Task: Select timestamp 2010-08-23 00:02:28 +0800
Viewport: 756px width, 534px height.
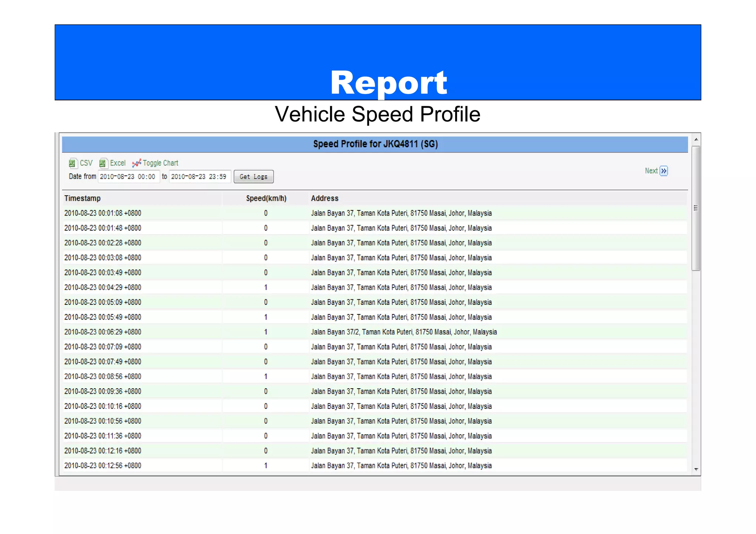Action: [x=103, y=243]
